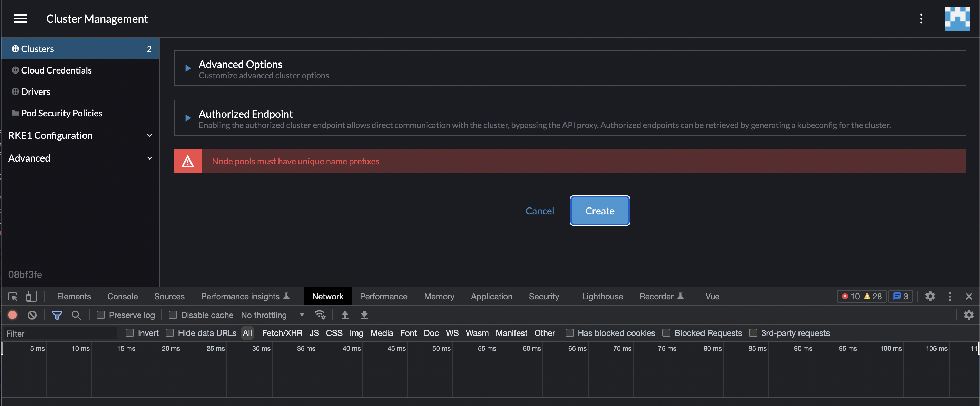The width and height of the screenshot is (980, 406).
Task: Import a HAR file
Action: (x=345, y=315)
